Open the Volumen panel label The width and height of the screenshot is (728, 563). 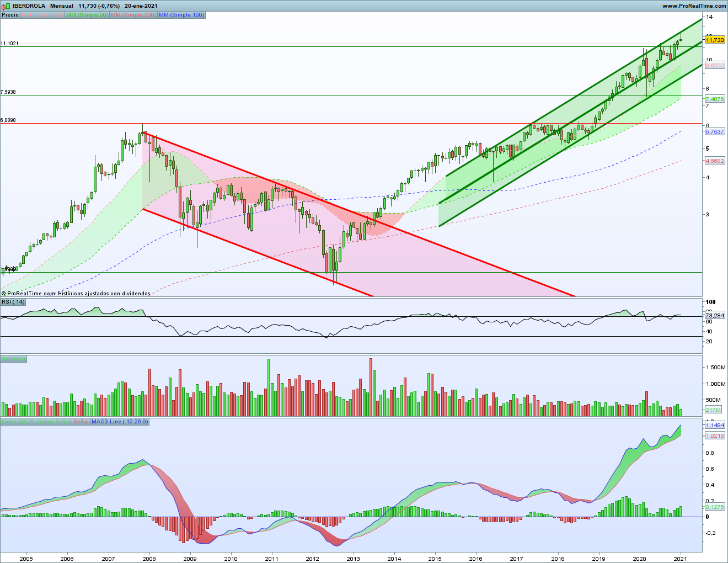pyautogui.click(x=13, y=359)
